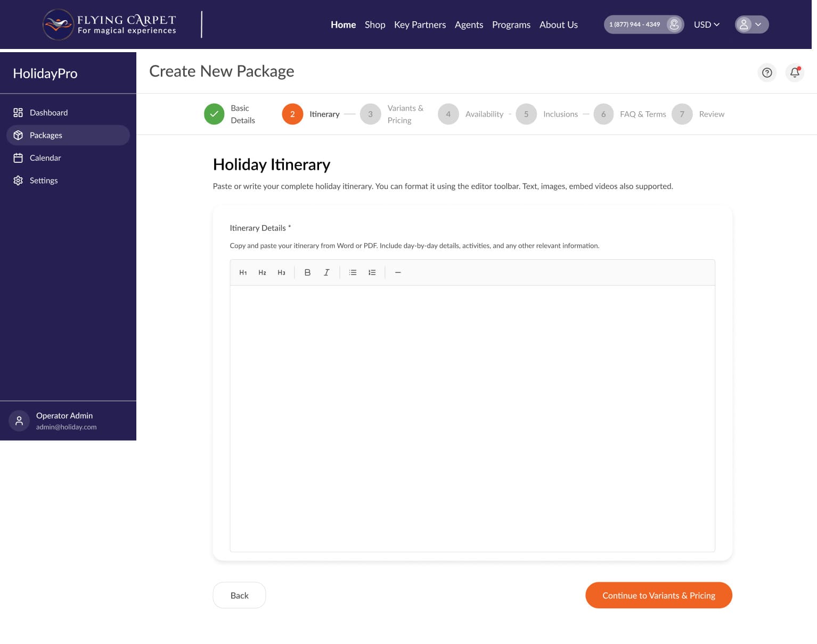The width and height of the screenshot is (817, 644).
Task: Click the phone support headset icon
Action: (x=674, y=24)
